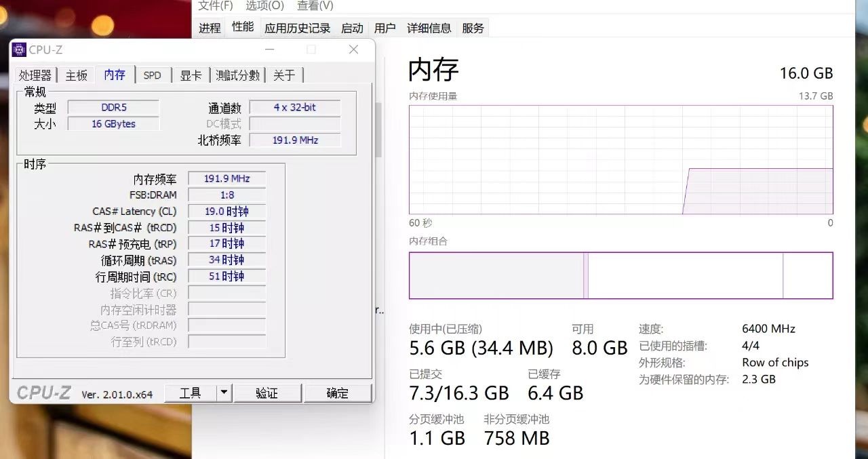Click the 16.0 GB total memory text
The height and width of the screenshot is (459, 868).
point(806,73)
